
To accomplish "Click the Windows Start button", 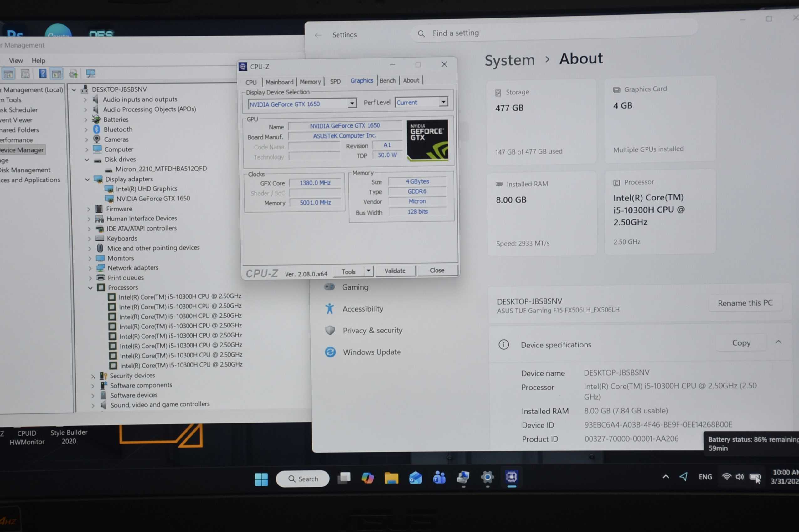I will [x=261, y=479].
